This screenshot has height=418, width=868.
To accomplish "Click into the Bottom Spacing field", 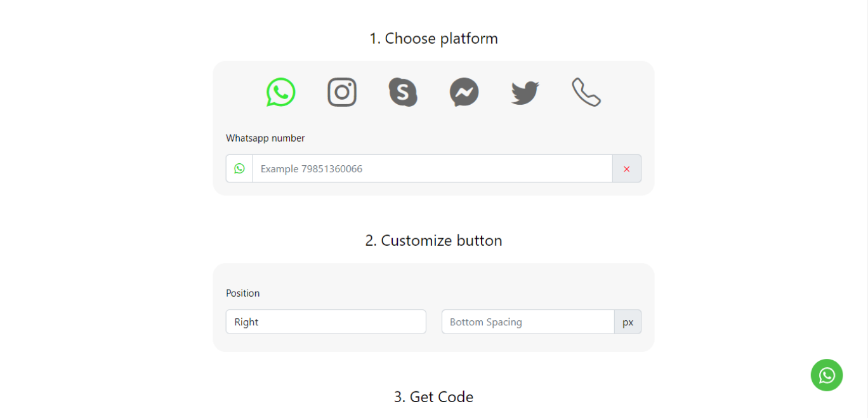I will click(528, 321).
